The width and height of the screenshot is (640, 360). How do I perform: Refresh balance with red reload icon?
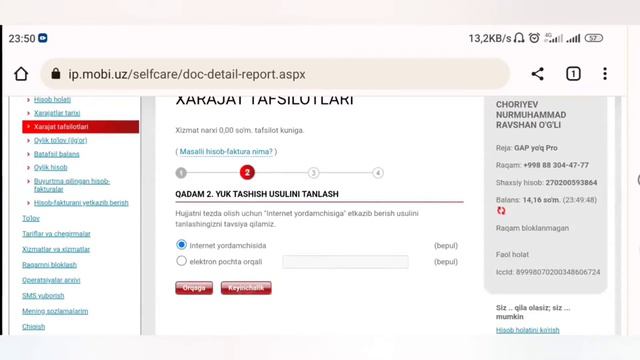point(501,211)
